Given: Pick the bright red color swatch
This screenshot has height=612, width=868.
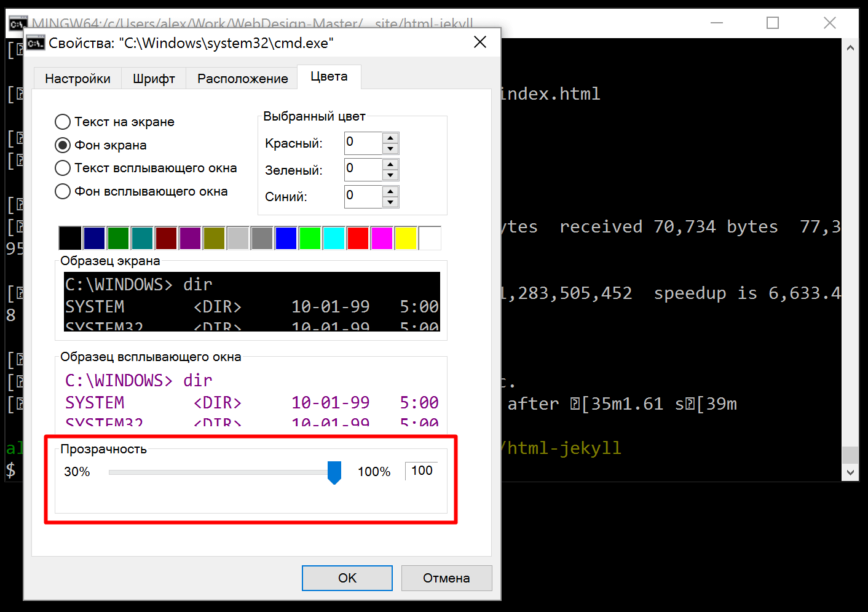Looking at the screenshot, I should pyautogui.click(x=358, y=238).
